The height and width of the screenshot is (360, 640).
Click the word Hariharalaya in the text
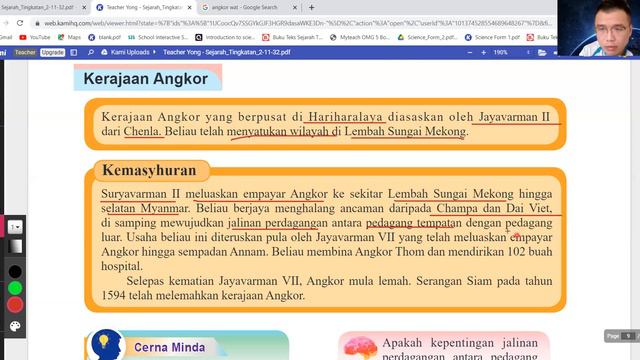click(345, 117)
